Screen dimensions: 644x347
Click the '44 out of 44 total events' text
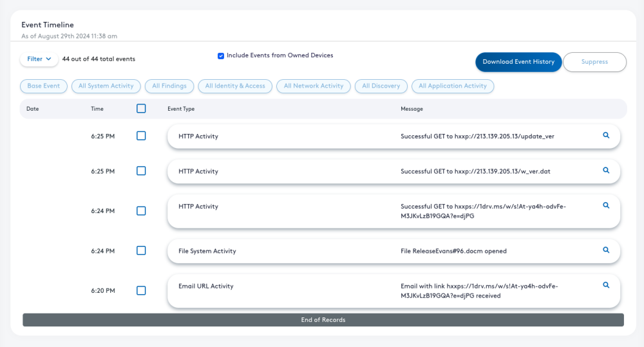(99, 59)
